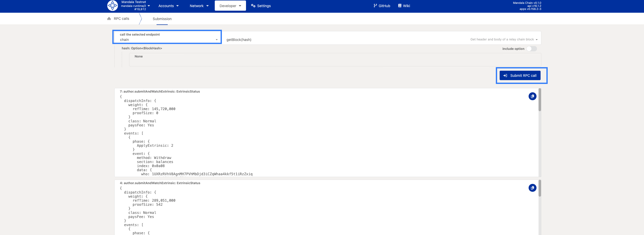Expand the network selector next to mandala-runtime
This screenshot has height=235, width=644.
coord(149,6)
